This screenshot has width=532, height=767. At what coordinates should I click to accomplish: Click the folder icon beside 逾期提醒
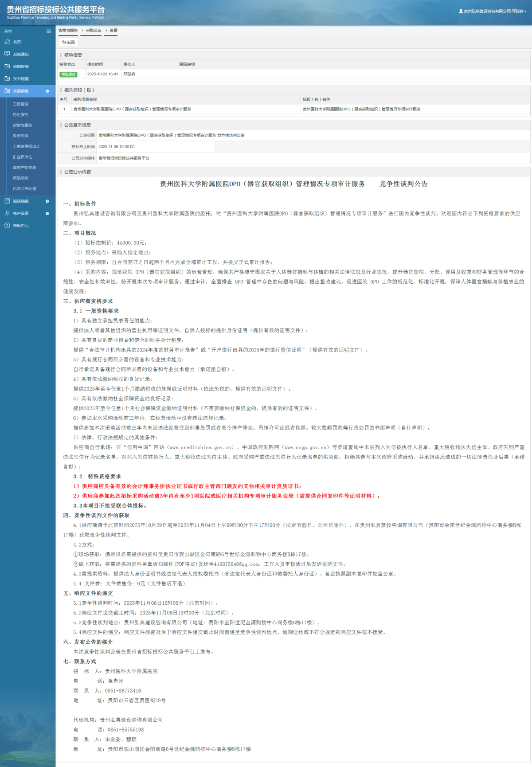click(7, 66)
